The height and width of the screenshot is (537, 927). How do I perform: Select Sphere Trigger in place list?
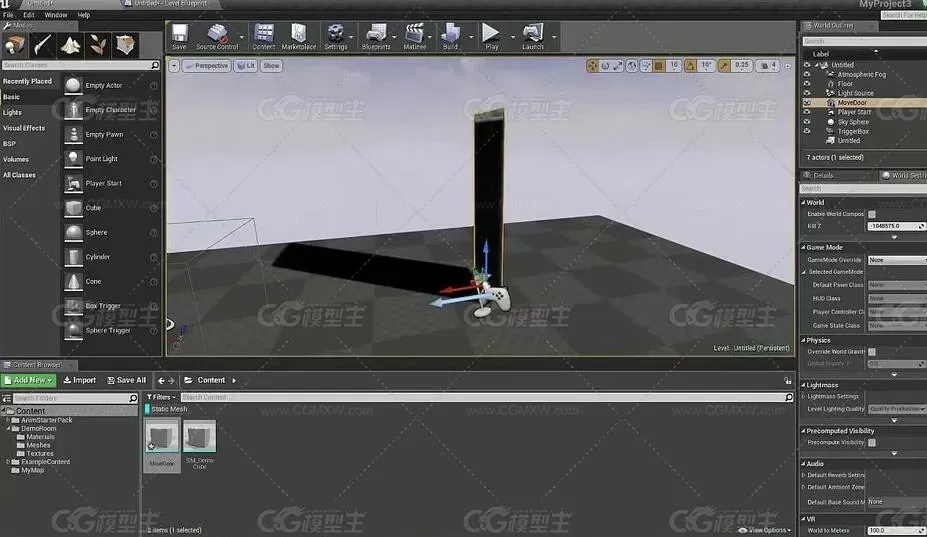(111, 331)
